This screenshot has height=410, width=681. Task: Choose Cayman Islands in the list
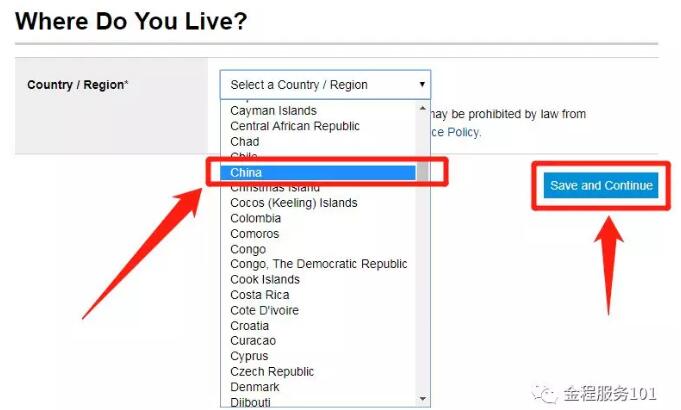coord(273,111)
